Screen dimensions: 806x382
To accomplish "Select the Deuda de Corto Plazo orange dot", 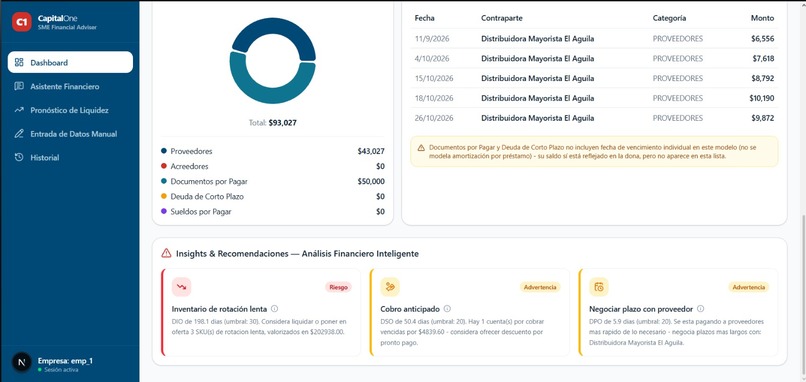I will [164, 196].
